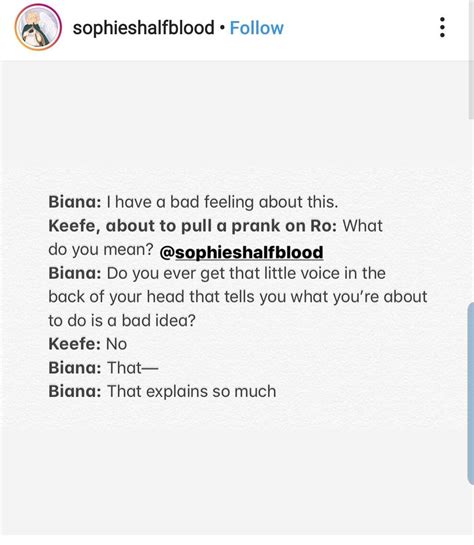
Task: Open the sophieshalfblood username in header
Action: 143,28
